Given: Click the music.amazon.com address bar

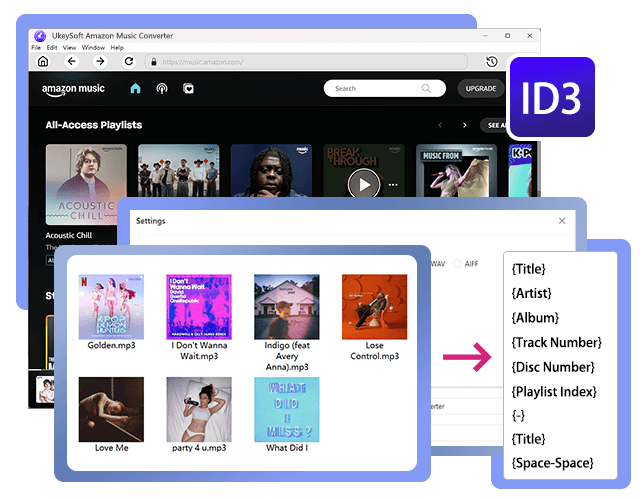Looking at the screenshot, I should click(x=306, y=62).
